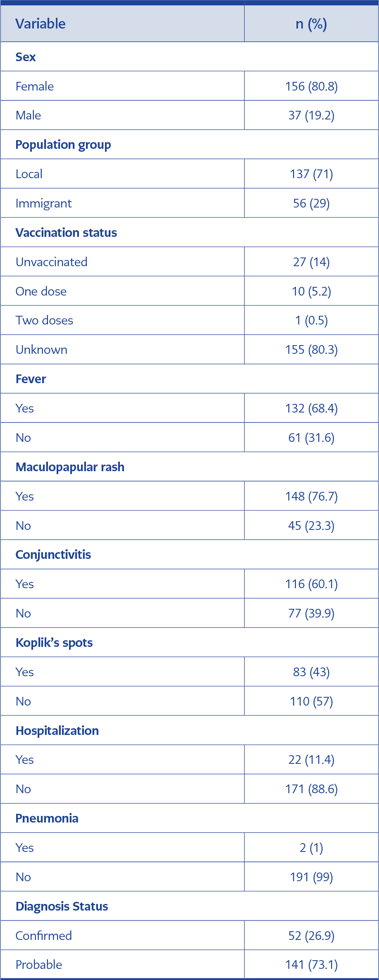
Task: Click the "Population group" section heading
Action: pyautogui.click(x=63, y=145)
